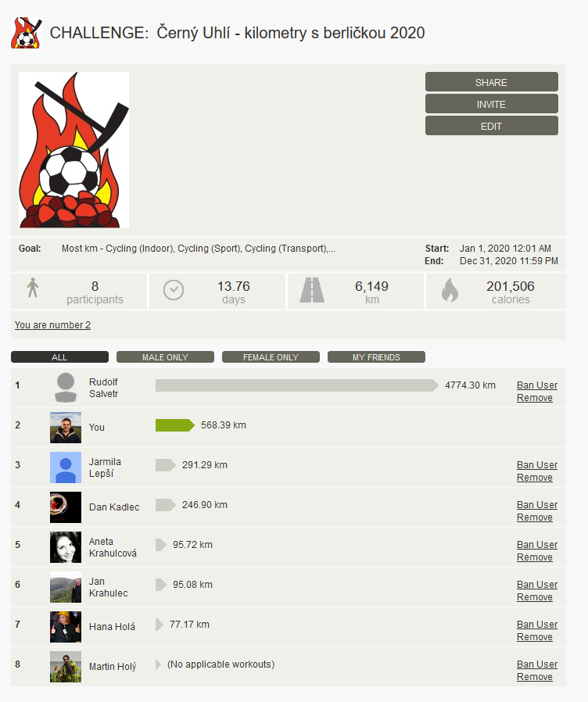Open Aneta Krahulcová's profile photo
This screenshot has width=588, height=702.
click(66, 547)
